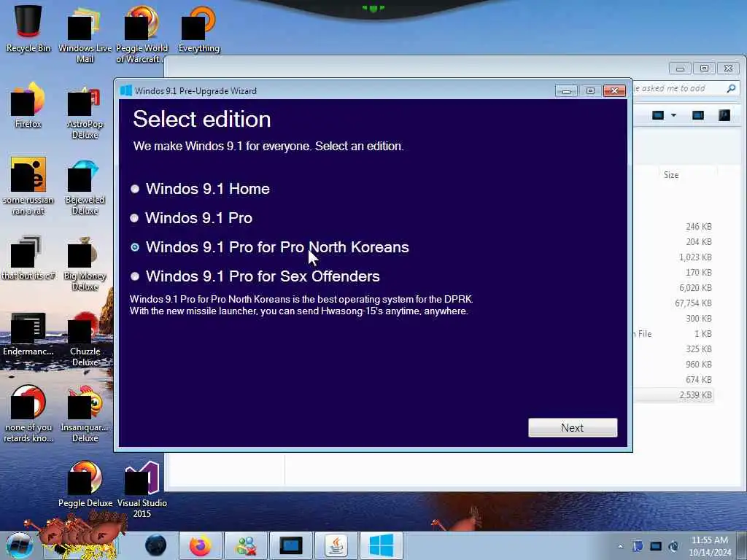
Task: Select the 'some russian ran a rat' icon
Action: point(28,186)
